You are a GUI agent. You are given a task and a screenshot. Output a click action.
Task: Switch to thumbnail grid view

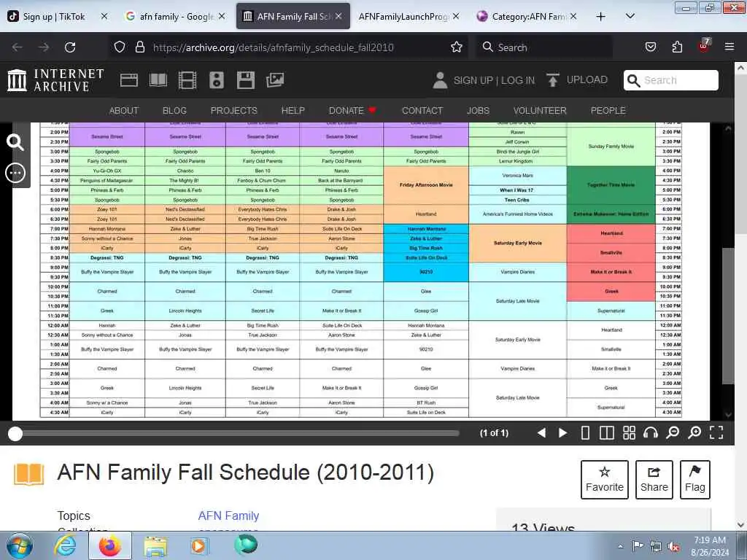tap(629, 433)
